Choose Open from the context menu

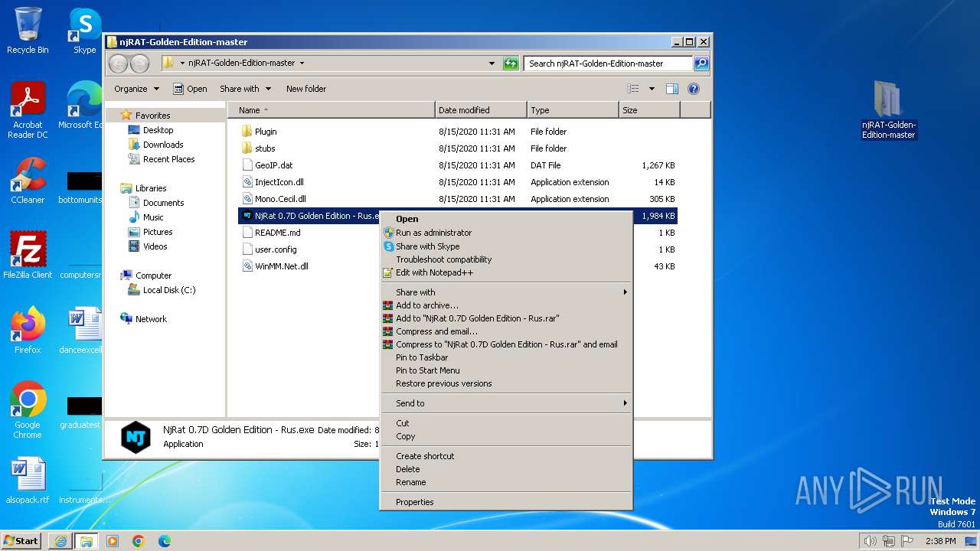tap(506, 219)
